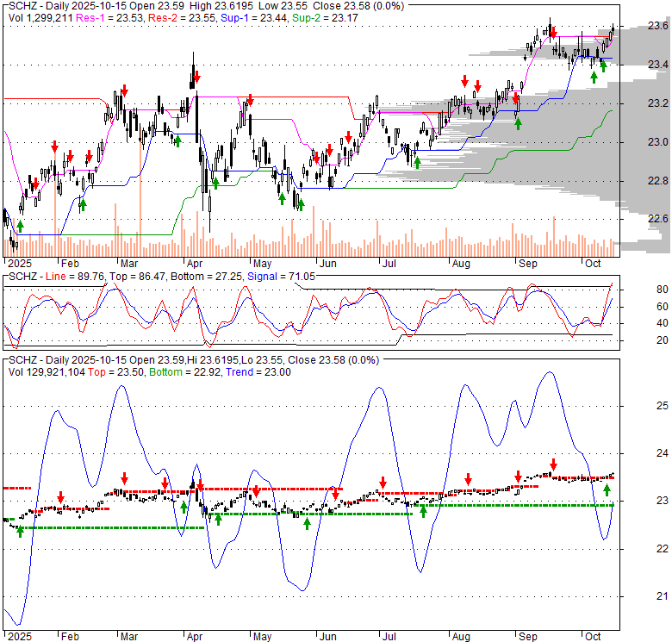Click the 20 level on the oscillator axis
The height and width of the screenshot is (642, 672).
point(663,340)
